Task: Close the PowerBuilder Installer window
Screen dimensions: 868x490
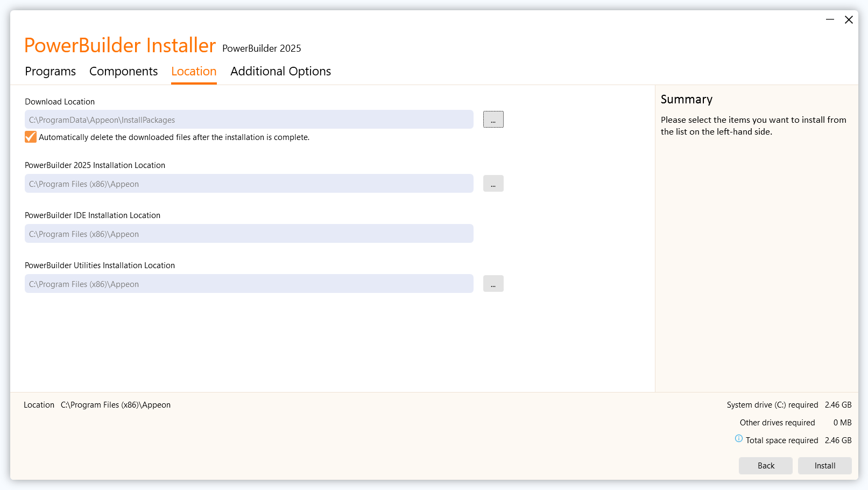Action: tap(849, 20)
